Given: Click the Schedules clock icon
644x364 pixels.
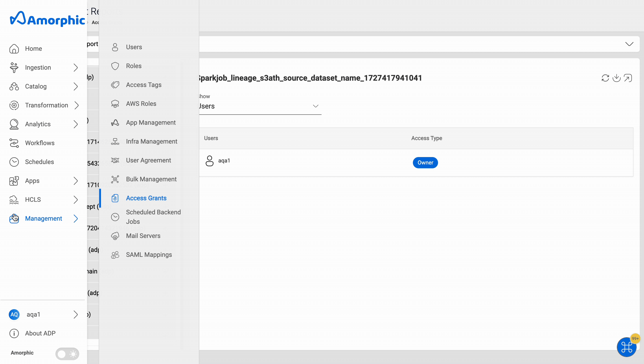Looking at the screenshot, I should [x=14, y=162].
